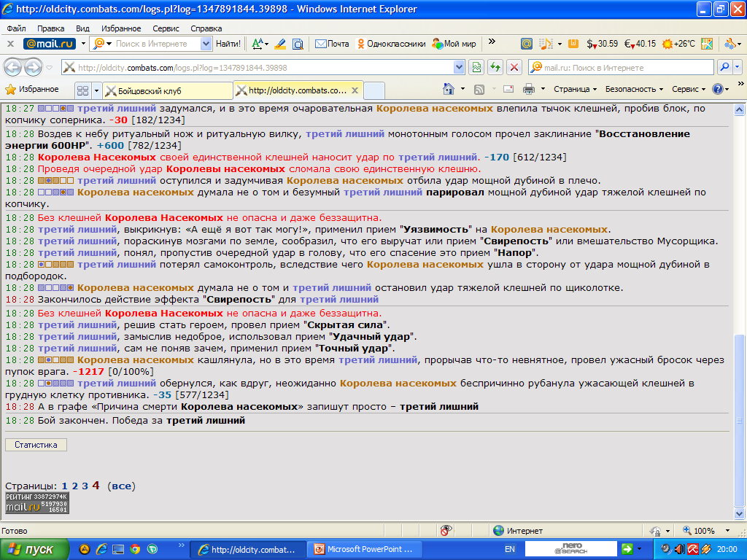The width and height of the screenshot is (747, 560).
Task: Check the euro exchange rate 40.15
Action: [x=640, y=44]
